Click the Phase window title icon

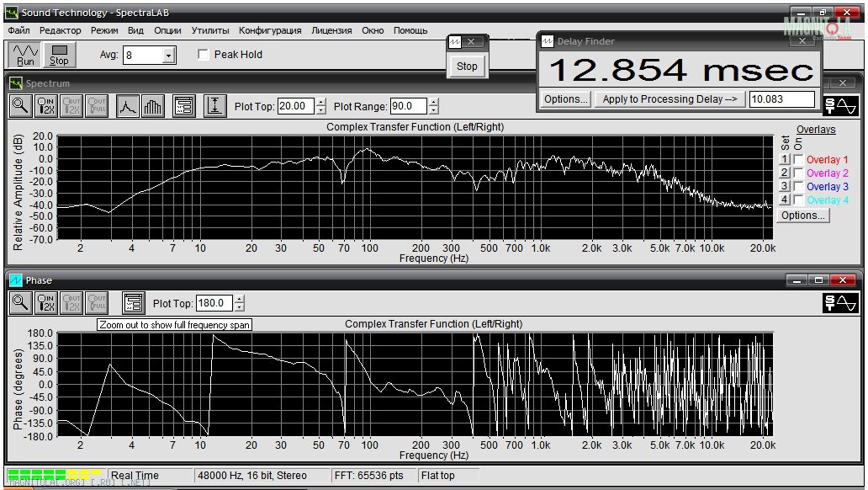coord(15,280)
